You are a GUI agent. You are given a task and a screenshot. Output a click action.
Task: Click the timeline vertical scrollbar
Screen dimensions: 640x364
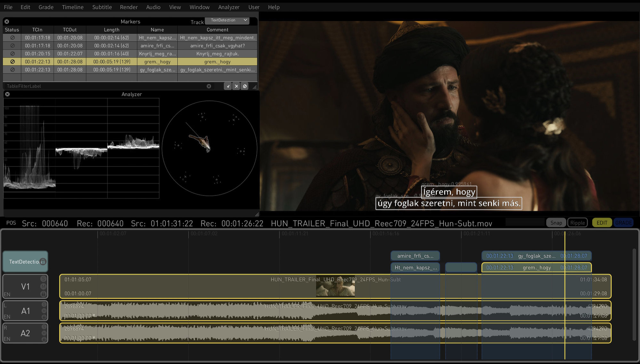(634, 294)
